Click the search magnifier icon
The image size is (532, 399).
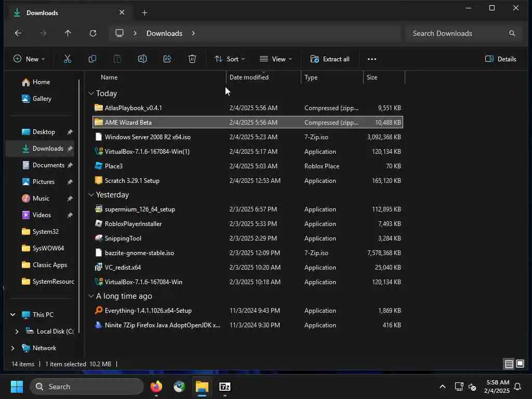(512, 33)
